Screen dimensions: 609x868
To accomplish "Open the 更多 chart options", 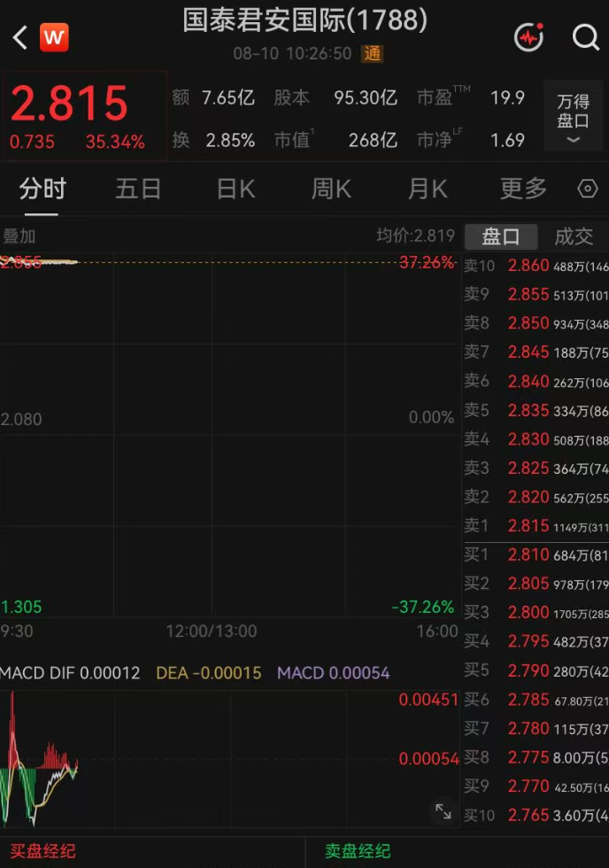I will [523, 189].
